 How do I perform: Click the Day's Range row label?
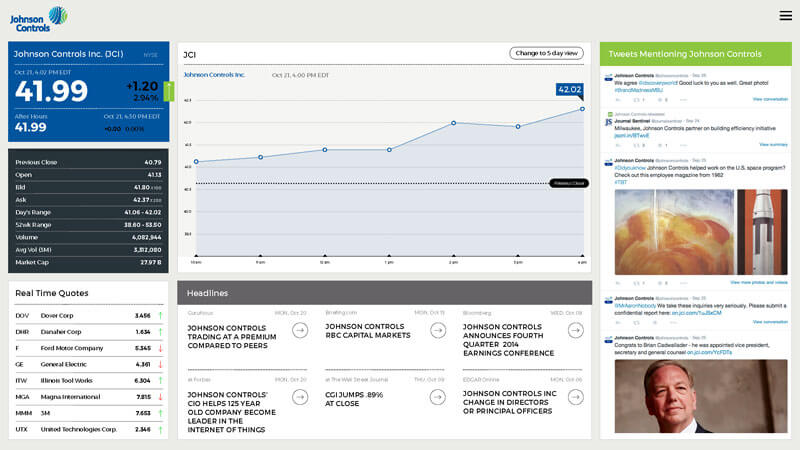point(33,212)
